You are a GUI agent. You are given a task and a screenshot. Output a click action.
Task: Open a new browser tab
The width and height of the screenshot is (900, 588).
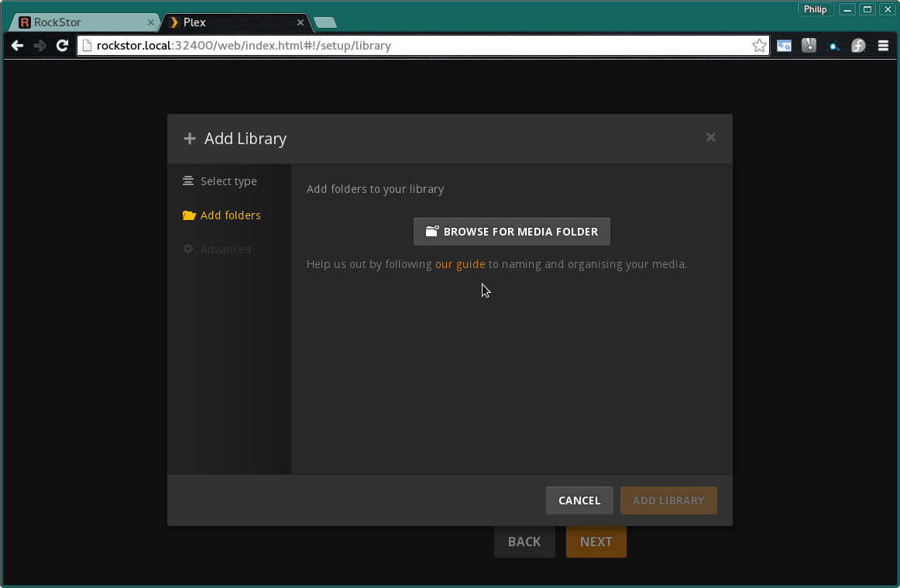tap(325, 22)
